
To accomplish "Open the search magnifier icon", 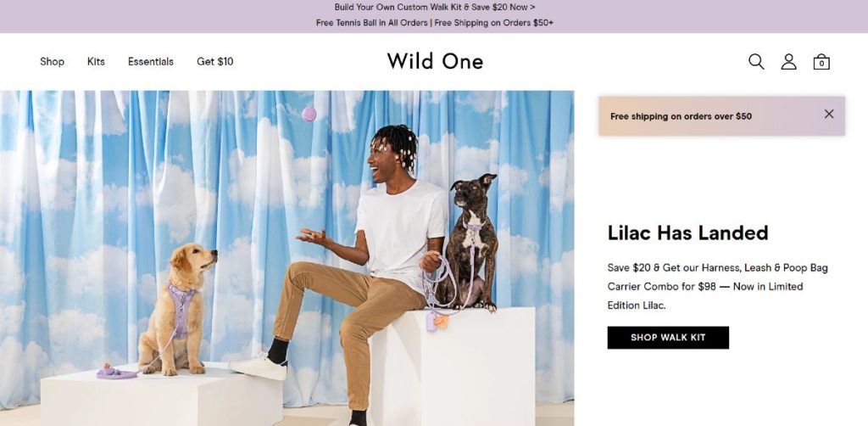I will (756, 61).
